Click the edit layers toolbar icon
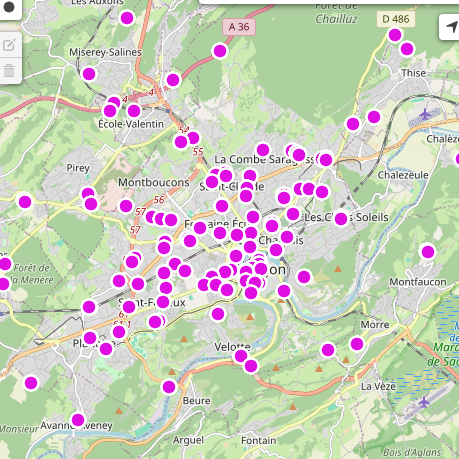 [9, 45]
